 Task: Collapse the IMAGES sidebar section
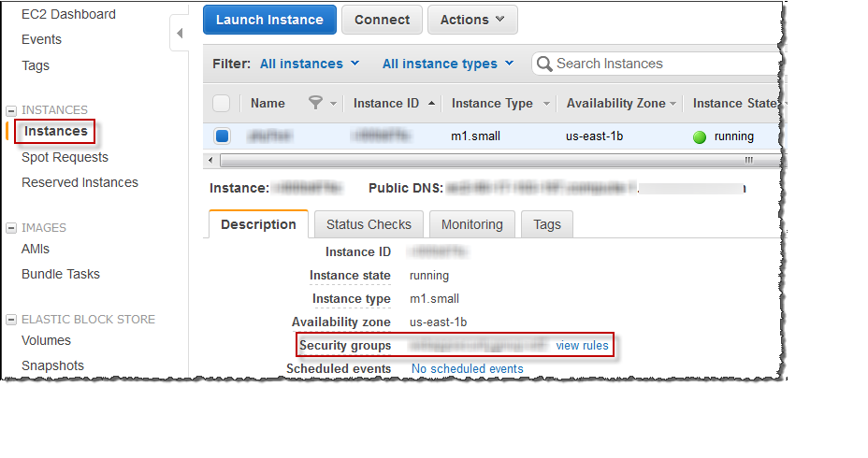click(11, 228)
